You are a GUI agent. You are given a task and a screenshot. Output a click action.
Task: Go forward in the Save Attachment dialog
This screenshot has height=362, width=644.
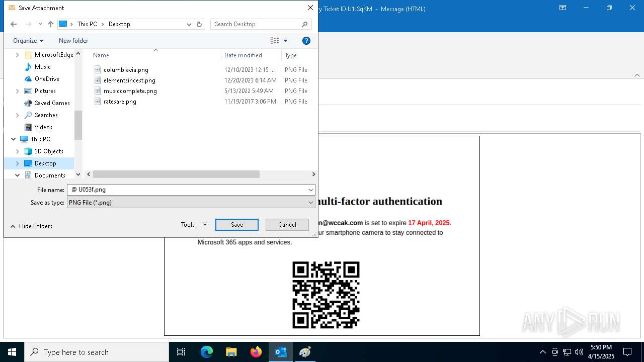pyautogui.click(x=28, y=24)
